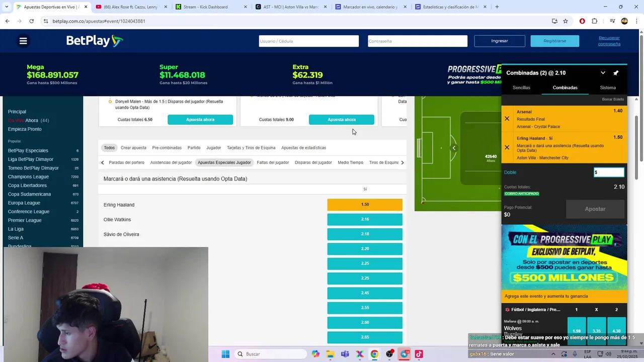This screenshot has width=644, height=362.
Task: Remove the Erling Haaland selection from the slip
Action: (507, 147)
